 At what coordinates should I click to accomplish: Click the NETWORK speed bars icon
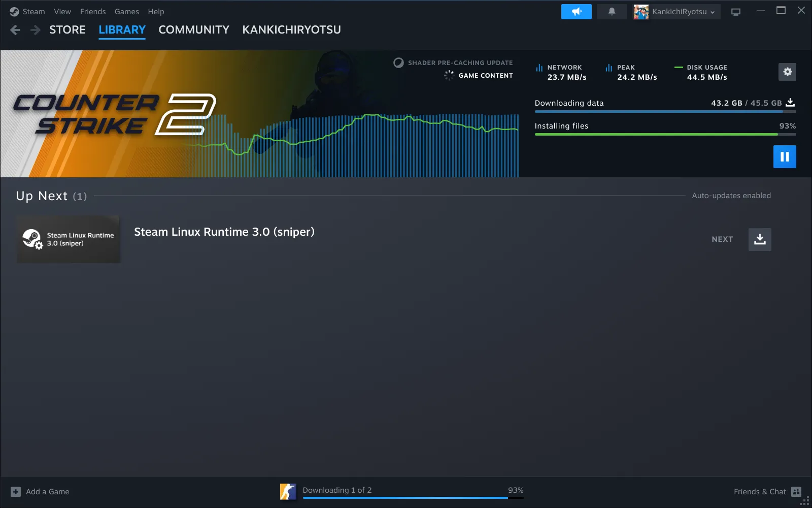[x=539, y=68]
